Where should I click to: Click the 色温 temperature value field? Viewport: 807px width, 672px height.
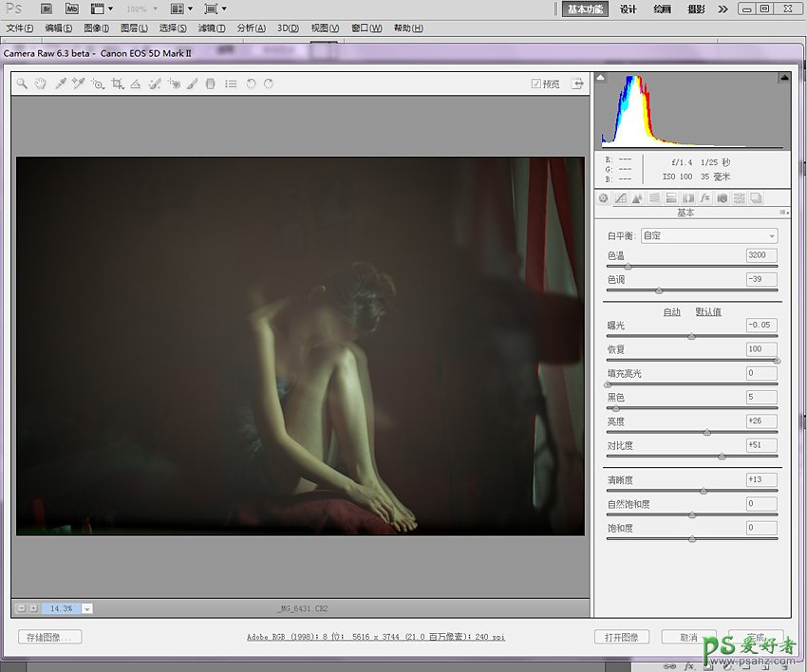(761, 255)
